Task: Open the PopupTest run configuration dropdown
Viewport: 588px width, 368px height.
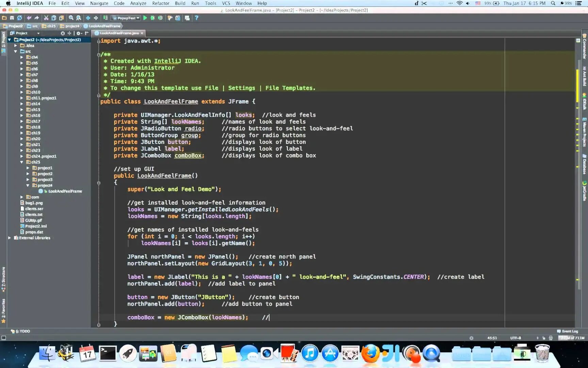Action: tap(126, 18)
